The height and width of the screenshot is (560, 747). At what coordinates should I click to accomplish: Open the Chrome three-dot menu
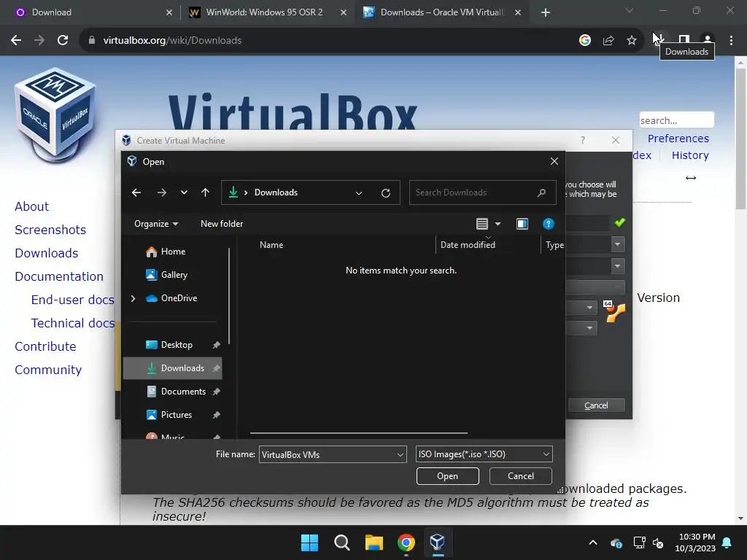731,41
